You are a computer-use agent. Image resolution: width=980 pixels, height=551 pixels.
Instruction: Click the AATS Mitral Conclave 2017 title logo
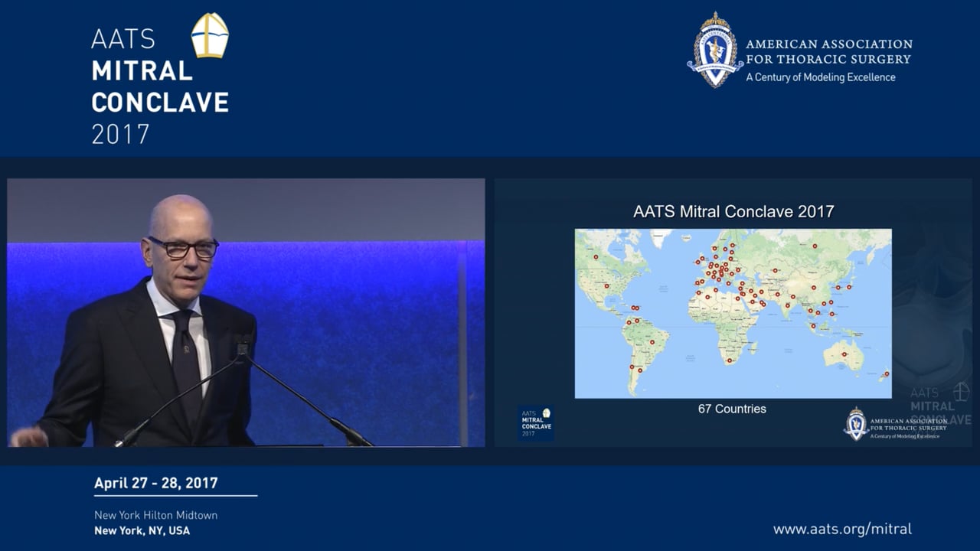coord(160,80)
